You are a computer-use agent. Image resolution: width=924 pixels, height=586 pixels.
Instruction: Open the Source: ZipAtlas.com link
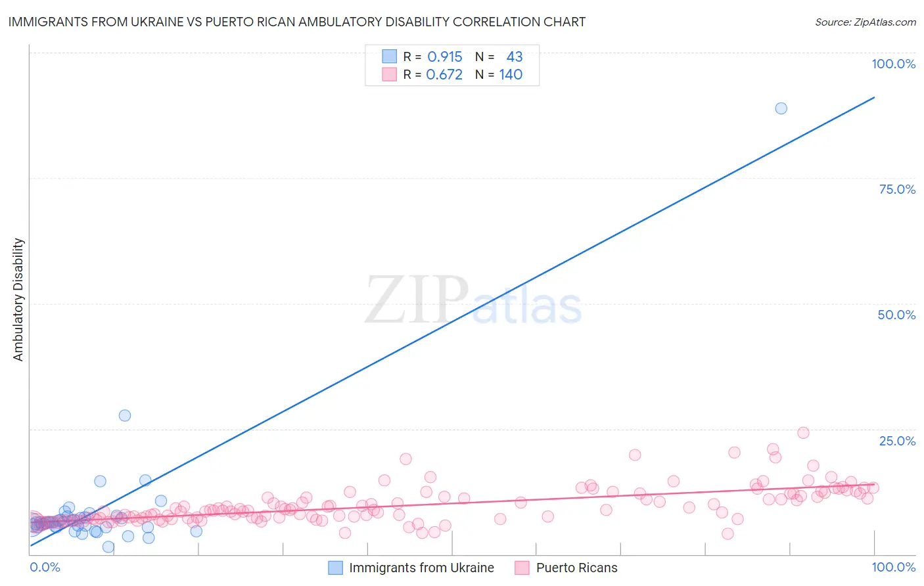pyautogui.click(x=866, y=22)
